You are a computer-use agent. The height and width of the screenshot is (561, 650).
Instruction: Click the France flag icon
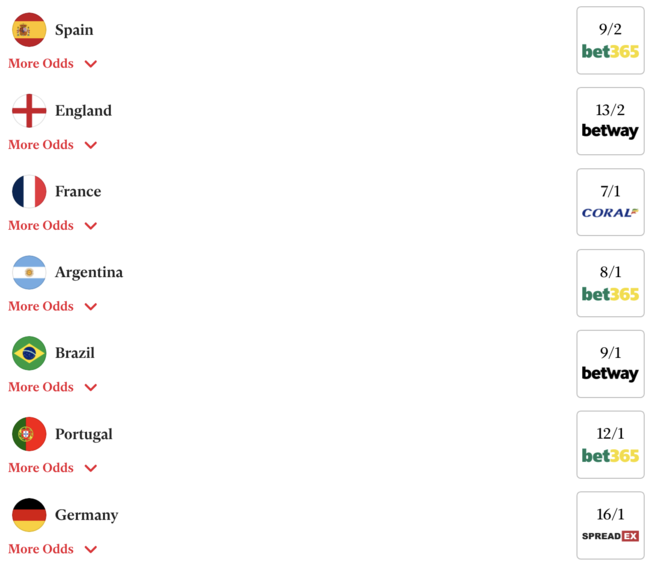29,192
